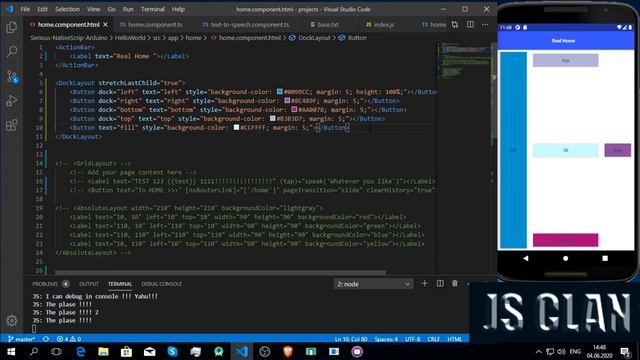Tap the 'top' button in phone emulator
Screen dimensions: 640x360
tap(565, 60)
